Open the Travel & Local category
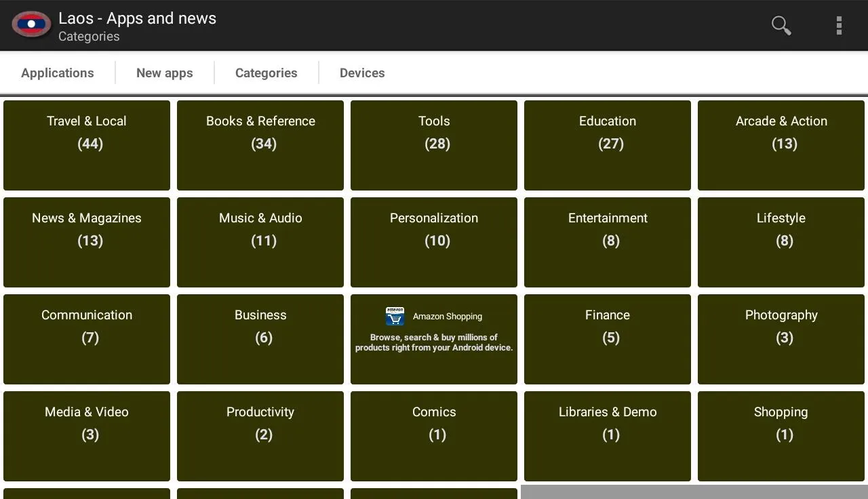868x499 pixels. pos(87,145)
